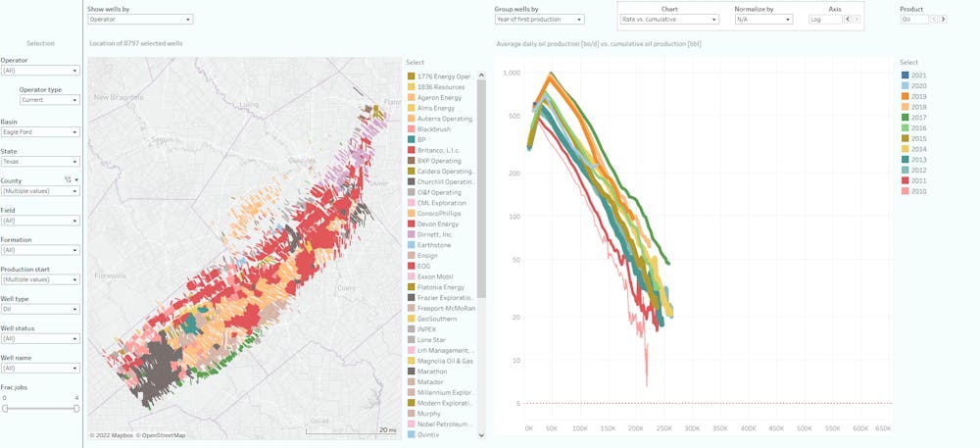Screen dimensions: 980x448
Task: Open the Well name dropdown
Action: [x=40, y=368]
